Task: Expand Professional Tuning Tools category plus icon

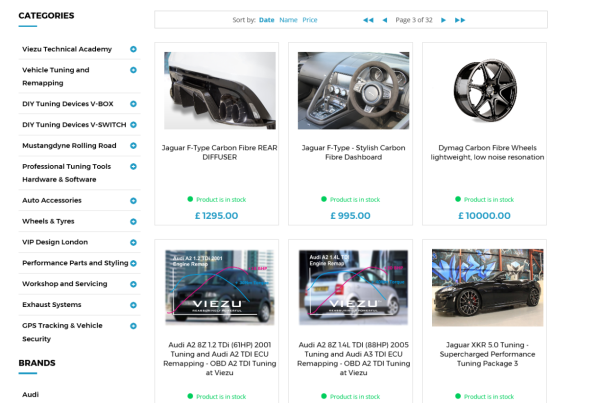Action: (x=133, y=166)
